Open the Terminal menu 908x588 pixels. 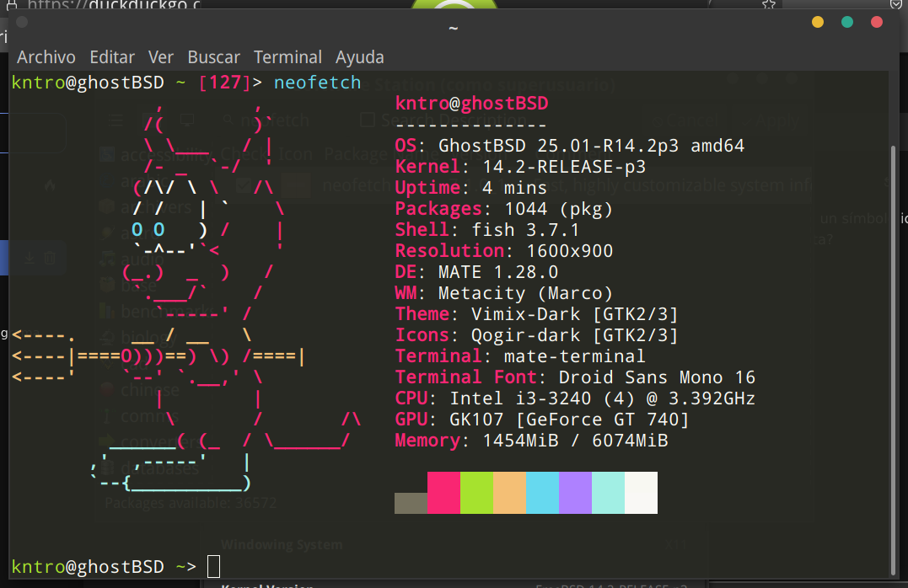click(x=287, y=57)
